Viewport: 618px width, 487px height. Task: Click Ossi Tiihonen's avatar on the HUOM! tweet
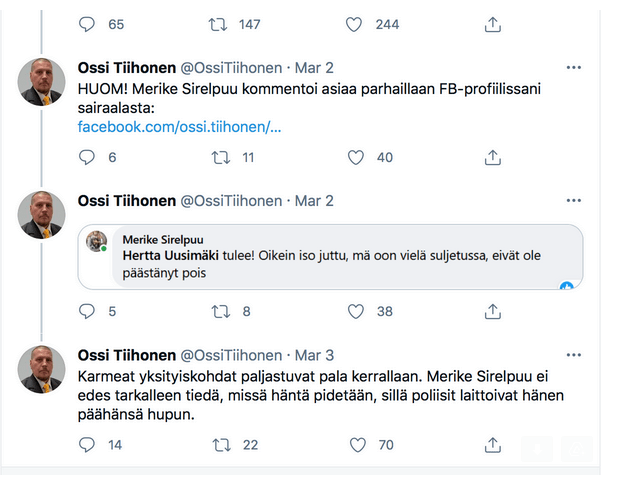[42, 82]
